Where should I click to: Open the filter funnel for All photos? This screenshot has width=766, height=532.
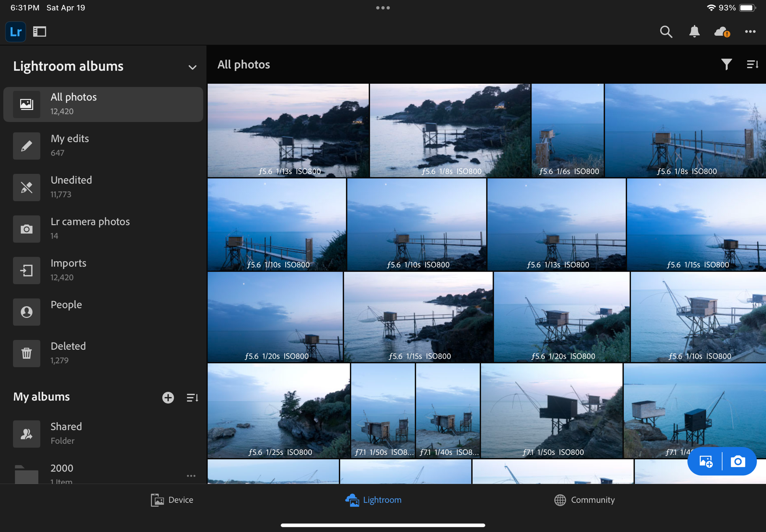click(x=726, y=64)
